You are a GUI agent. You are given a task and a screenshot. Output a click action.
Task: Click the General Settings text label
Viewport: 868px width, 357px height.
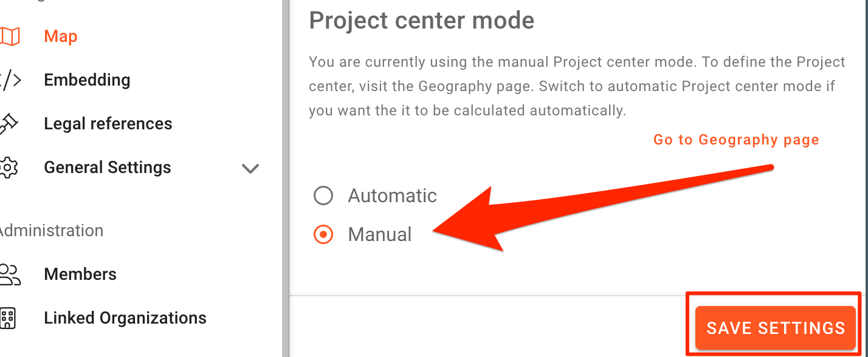[108, 168]
